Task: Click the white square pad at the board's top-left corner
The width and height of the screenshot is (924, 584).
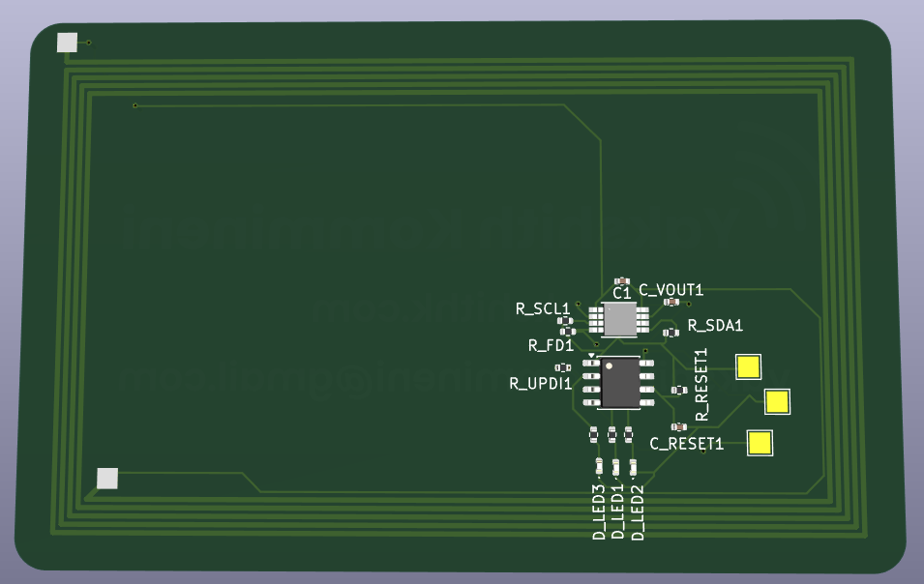Action: [67, 43]
